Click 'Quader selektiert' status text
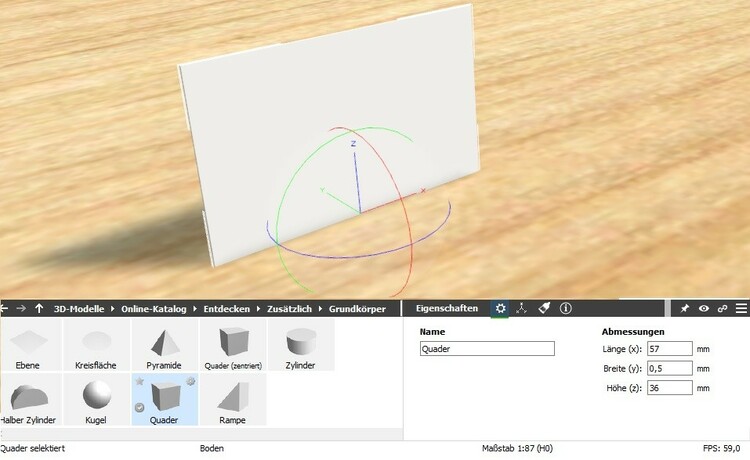The height and width of the screenshot is (460, 750). (33, 449)
